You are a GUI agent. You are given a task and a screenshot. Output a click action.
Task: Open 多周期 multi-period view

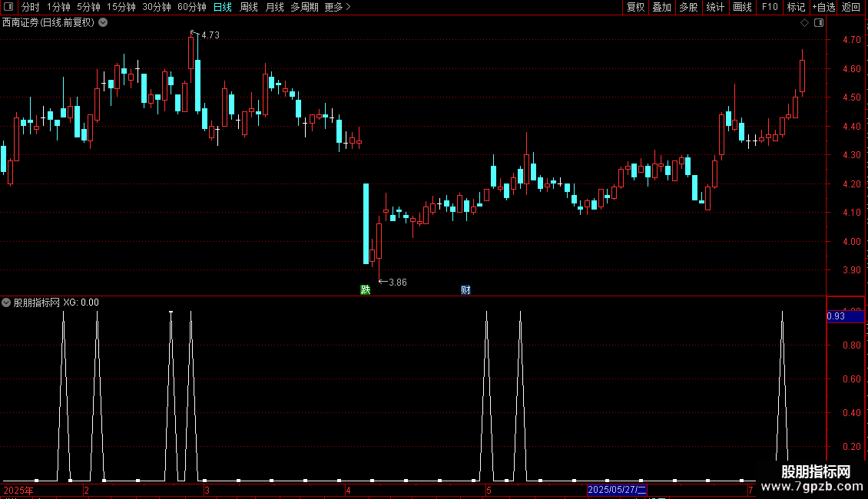click(304, 7)
